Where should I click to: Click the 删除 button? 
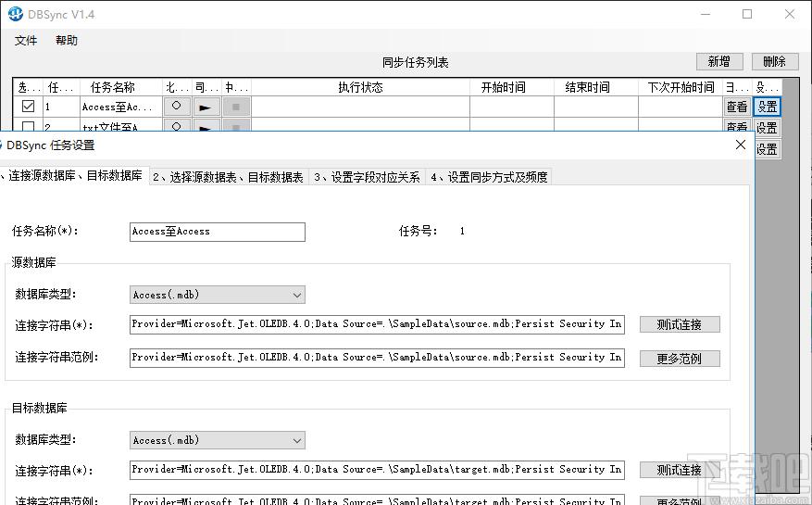[775, 61]
